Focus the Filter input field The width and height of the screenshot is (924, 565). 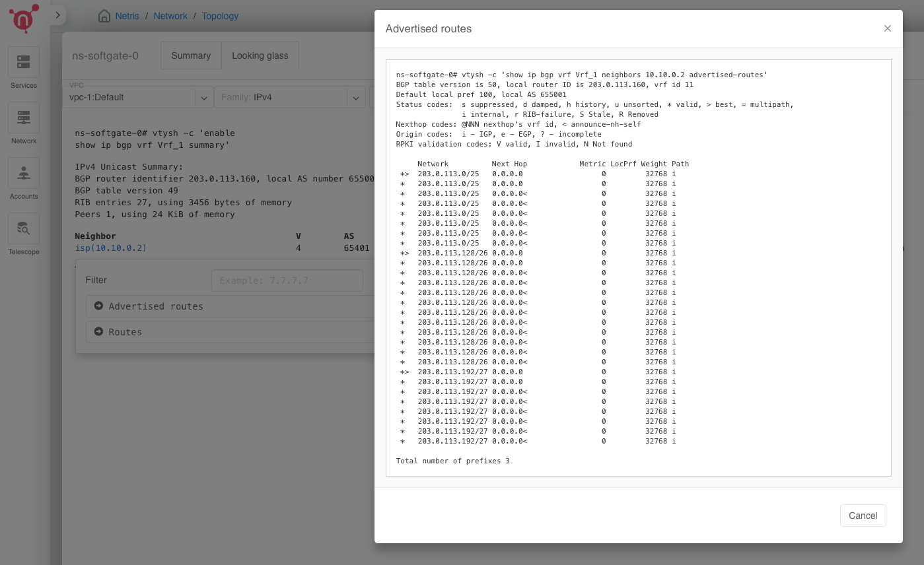(x=287, y=281)
